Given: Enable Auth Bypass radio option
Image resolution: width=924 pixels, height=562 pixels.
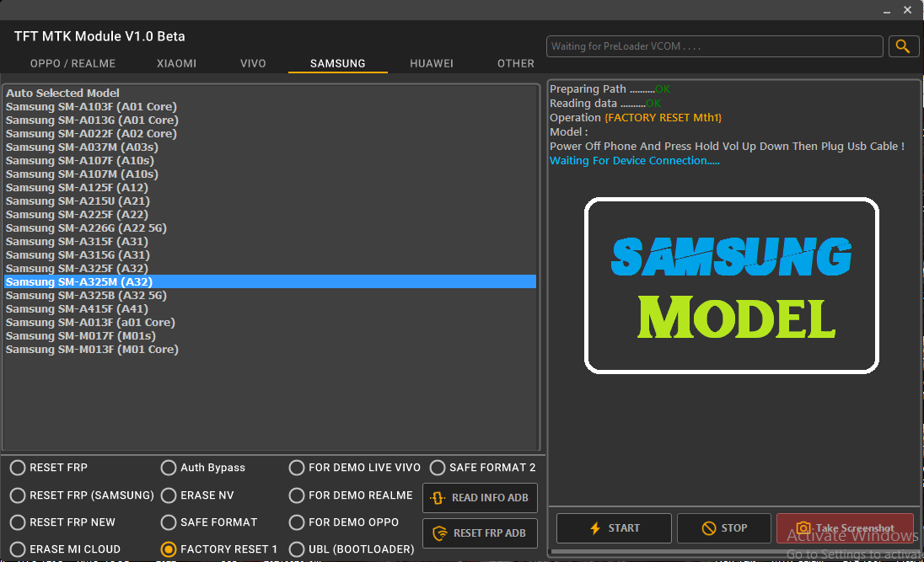Looking at the screenshot, I should click(x=202, y=468).
